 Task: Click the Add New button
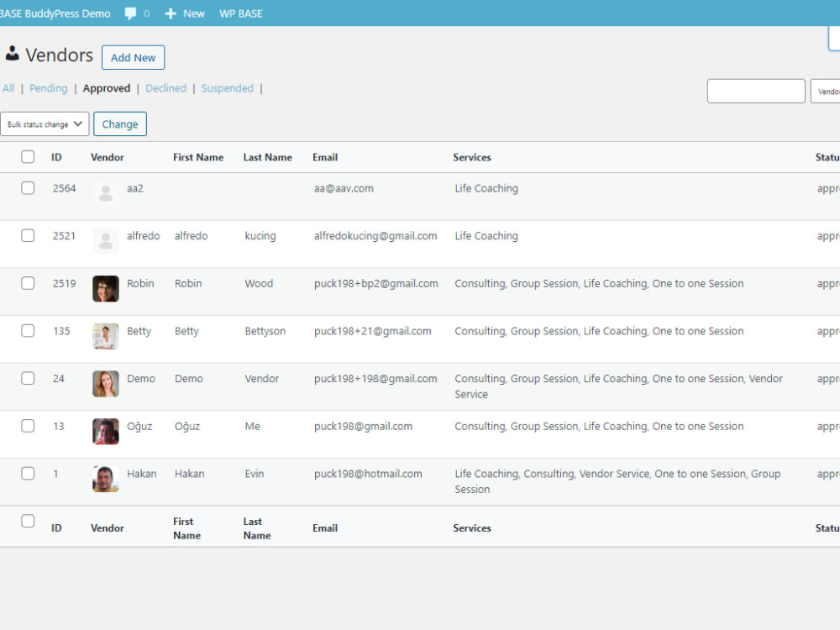(x=133, y=57)
